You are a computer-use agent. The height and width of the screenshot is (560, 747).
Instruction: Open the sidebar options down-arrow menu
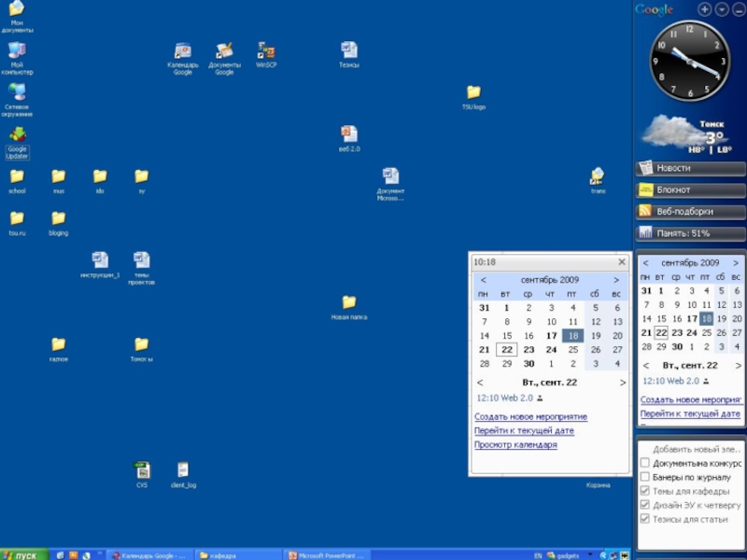pos(722,9)
